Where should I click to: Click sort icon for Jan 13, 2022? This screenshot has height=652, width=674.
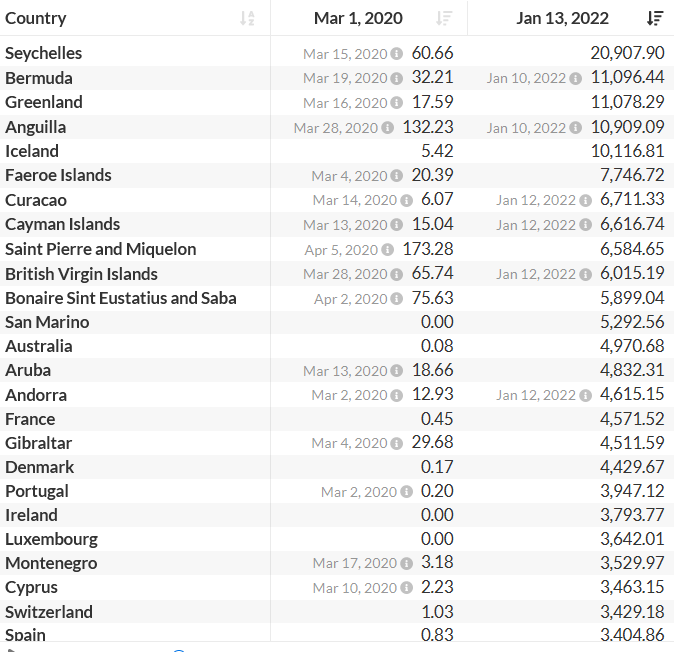click(655, 18)
